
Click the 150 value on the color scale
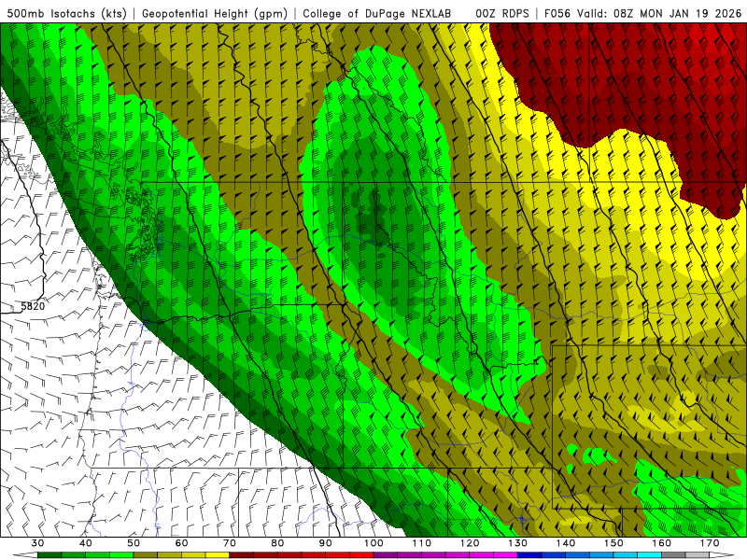tap(613, 543)
